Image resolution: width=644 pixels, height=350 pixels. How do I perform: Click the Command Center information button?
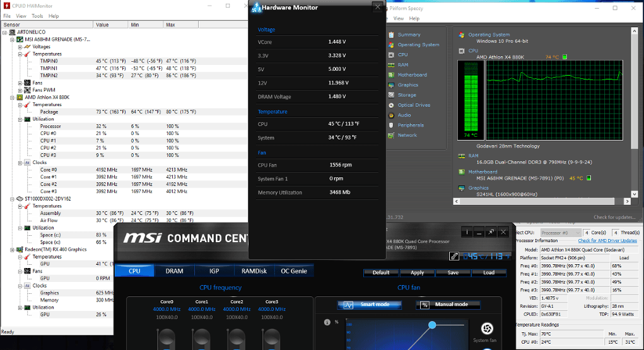(x=467, y=233)
